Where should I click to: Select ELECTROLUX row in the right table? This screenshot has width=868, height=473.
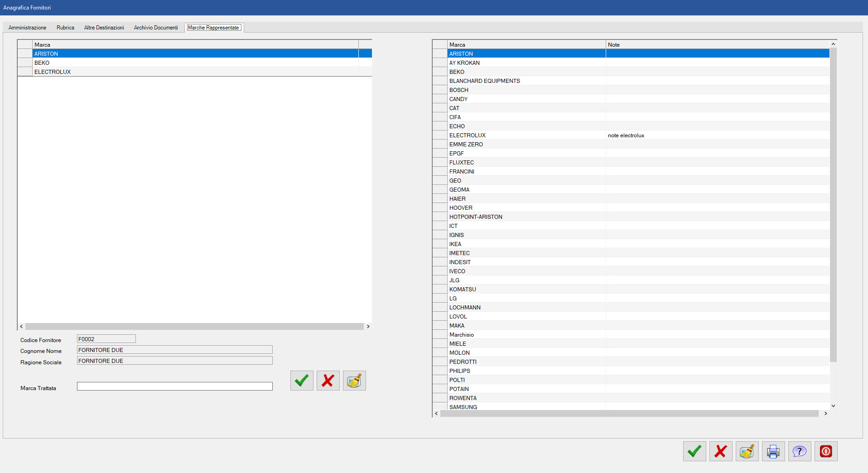click(468, 135)
